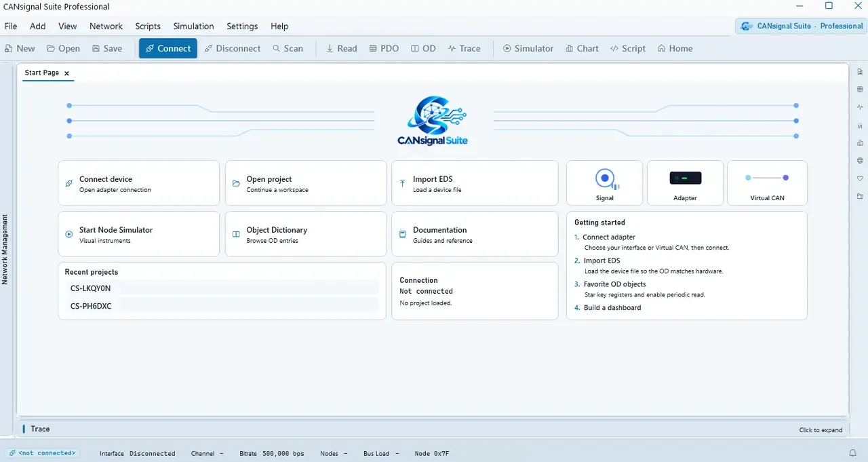Open the Scripts menu

point(148,26)
